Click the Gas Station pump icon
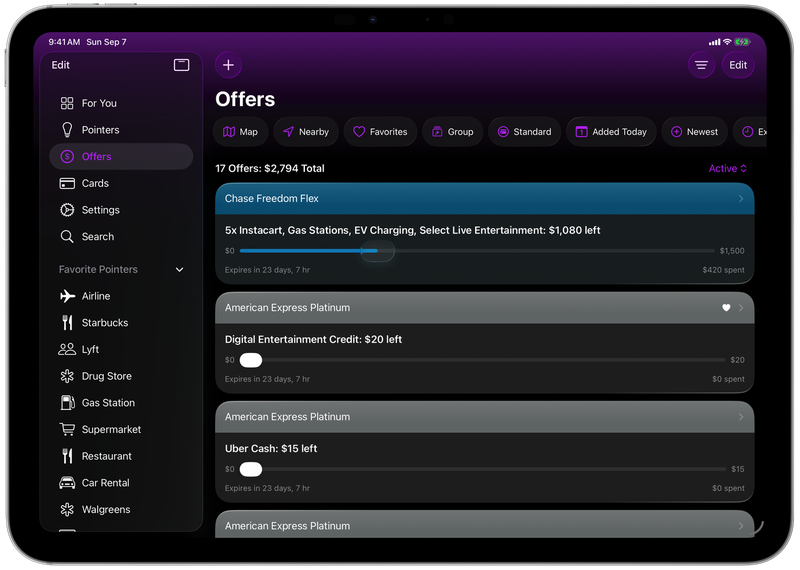 click(67, 403)
